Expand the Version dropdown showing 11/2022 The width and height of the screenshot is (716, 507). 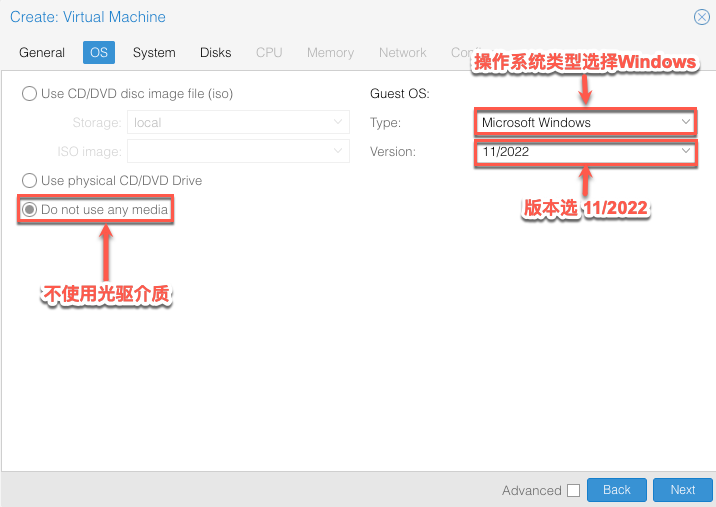point(685,151)
